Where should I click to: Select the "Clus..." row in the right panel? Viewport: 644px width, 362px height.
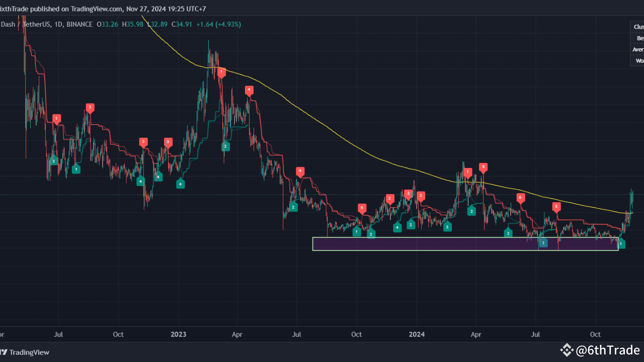637,26
